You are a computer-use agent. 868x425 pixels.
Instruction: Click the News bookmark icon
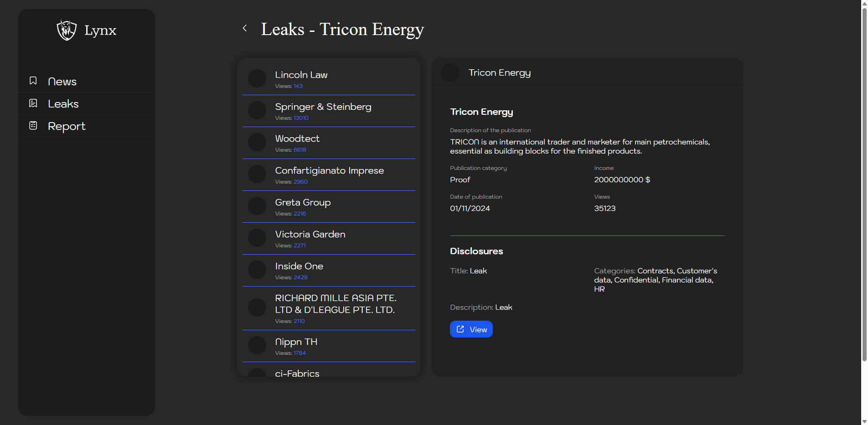[33, 81]
